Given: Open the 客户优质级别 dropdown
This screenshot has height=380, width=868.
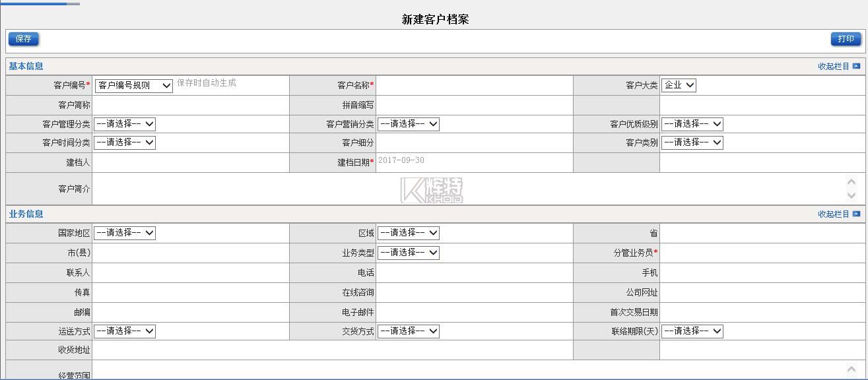Looking at the screenshot, I should pyautogui.click(x=692, y=124).
